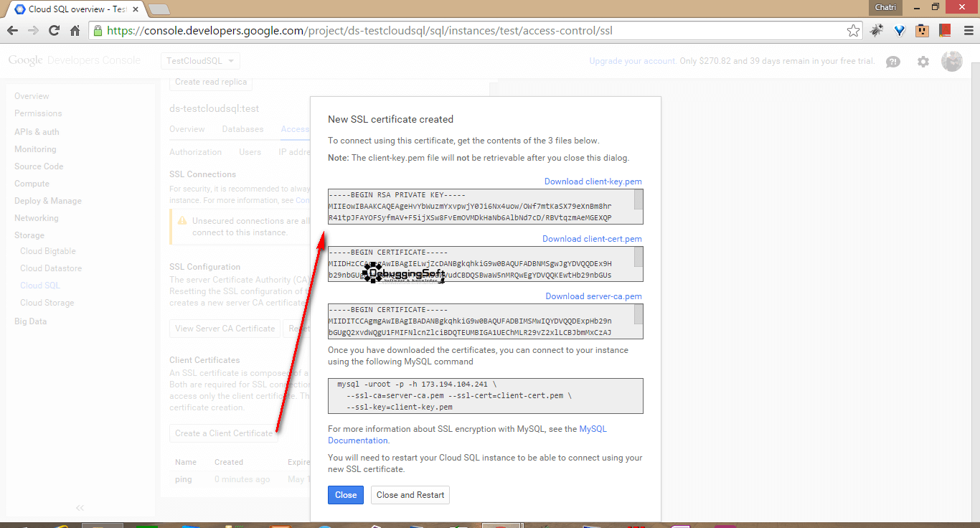The height and width of the screenshot is (528, 980).
Task: Click the browser forward arrow
Action: 33,31
